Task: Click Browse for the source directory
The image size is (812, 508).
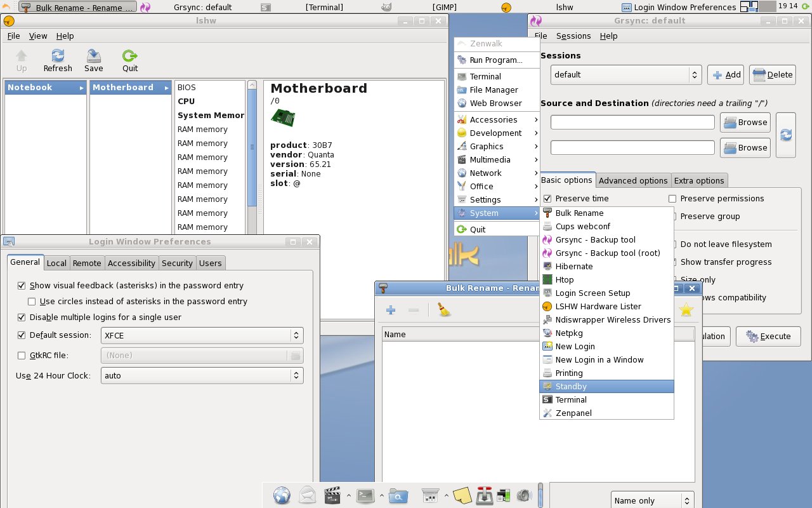Action: [x=745, y=122]
